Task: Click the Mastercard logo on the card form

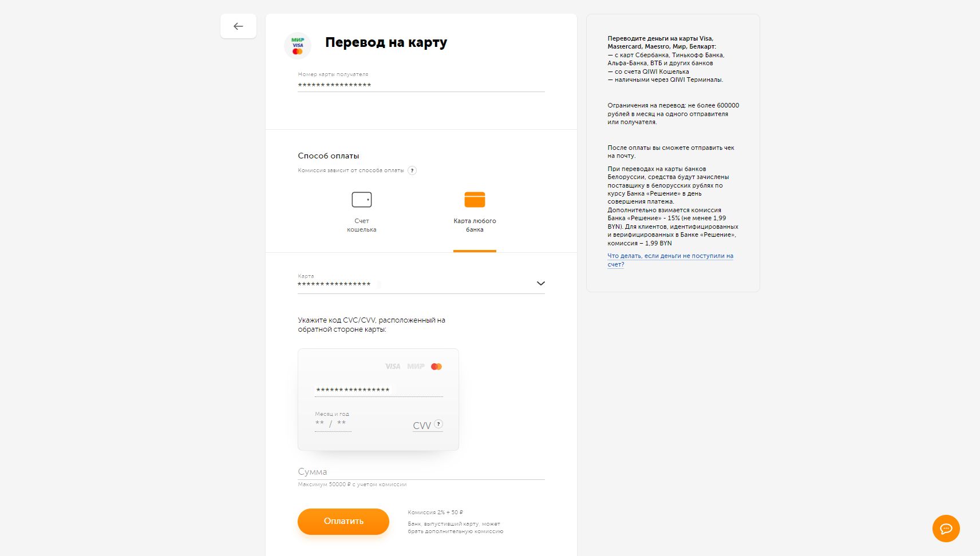Action: click(x=436, y=367)
